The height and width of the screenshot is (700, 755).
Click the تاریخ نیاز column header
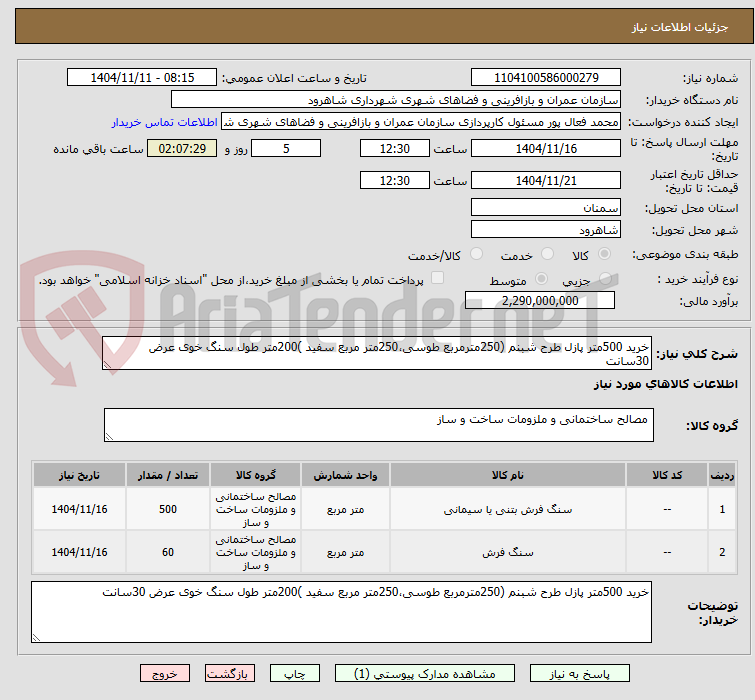tap(79, 476)
